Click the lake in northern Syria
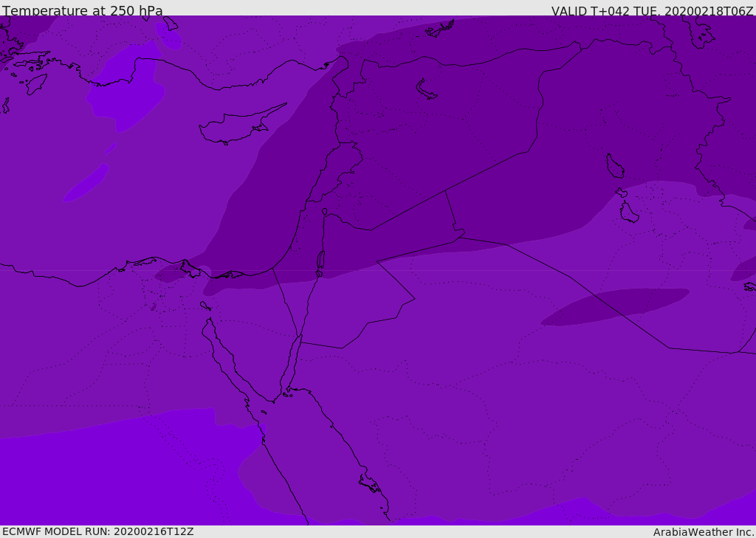 coord(427,89)
